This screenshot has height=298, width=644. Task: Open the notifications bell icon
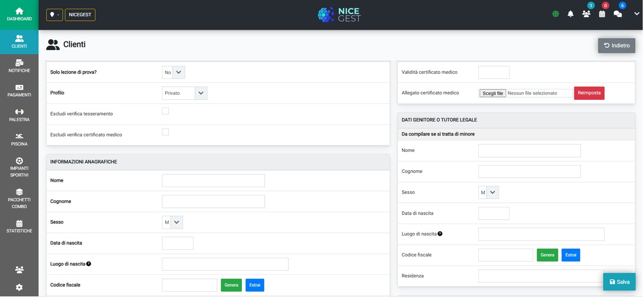coord(571,14)
